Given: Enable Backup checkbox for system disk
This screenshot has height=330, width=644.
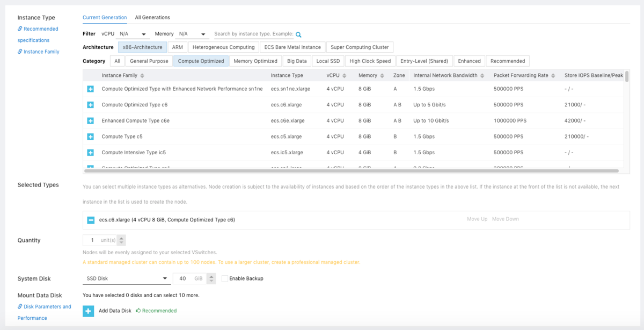Looking at the screenshot, I should click(225, 278).
